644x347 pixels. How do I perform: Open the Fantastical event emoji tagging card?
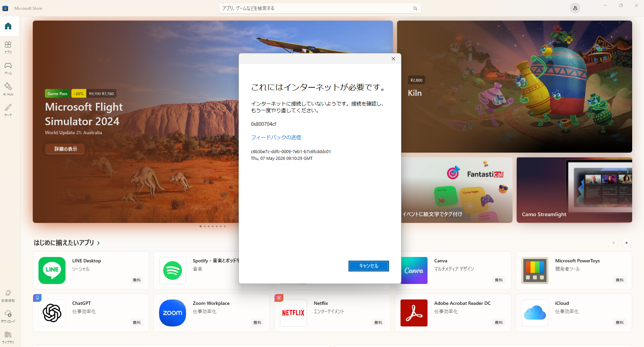(x=457, y=190)
